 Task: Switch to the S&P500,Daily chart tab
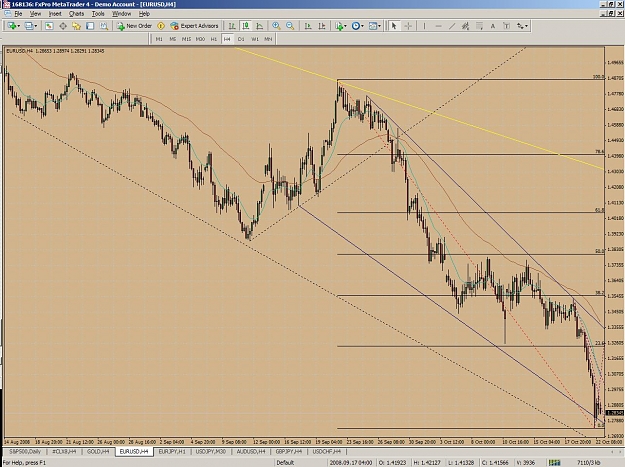point(25,451)
